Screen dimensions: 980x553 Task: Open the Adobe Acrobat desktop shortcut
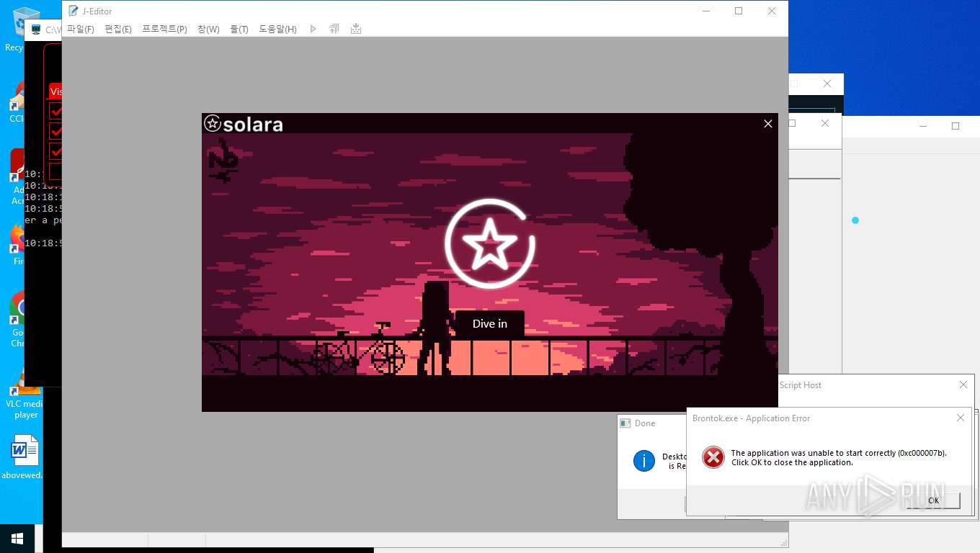(17, 176)
